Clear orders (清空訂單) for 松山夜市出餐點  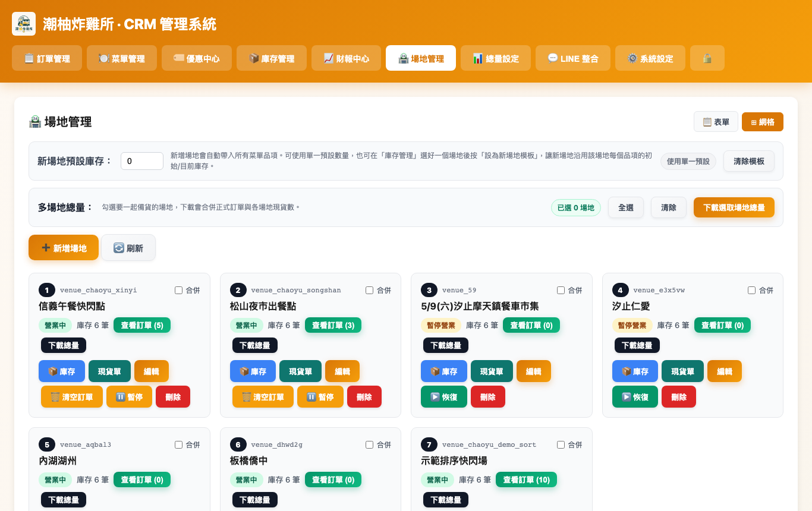(x=263, y=397)
